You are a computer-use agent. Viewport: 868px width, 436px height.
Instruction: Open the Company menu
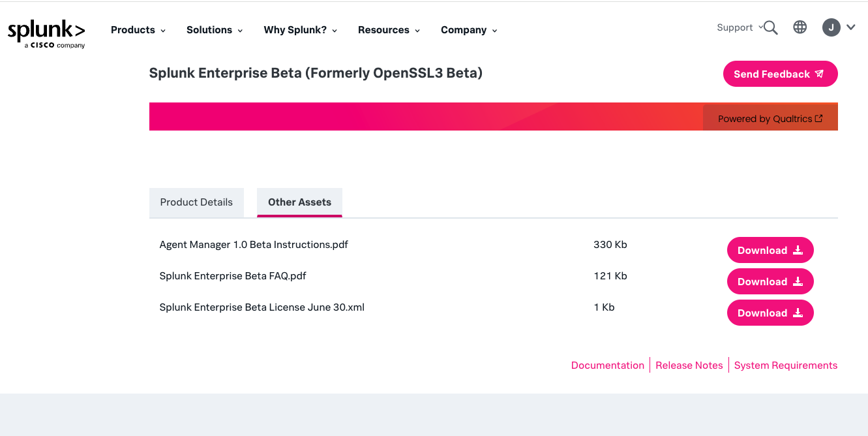tap(468, 30)
